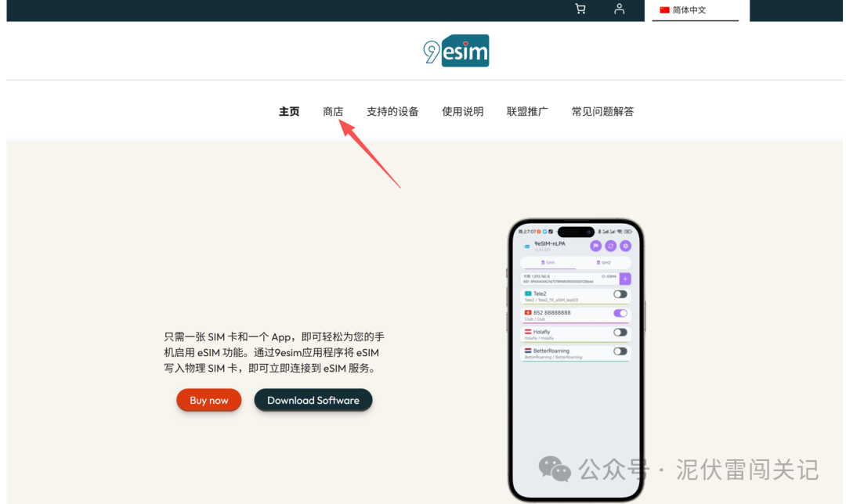Click the 9esim logo
The width and height of the screenshot is (846, 504).
point(456,51)
